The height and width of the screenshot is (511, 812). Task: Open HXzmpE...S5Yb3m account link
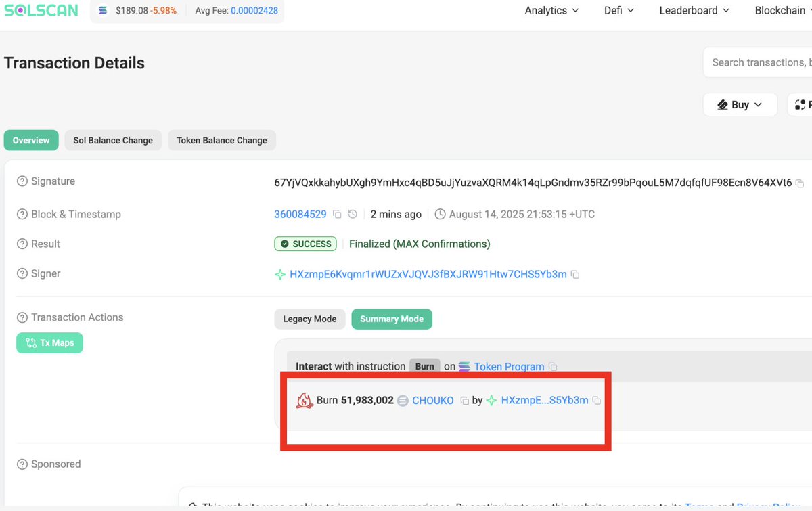(x=545, y=401)
